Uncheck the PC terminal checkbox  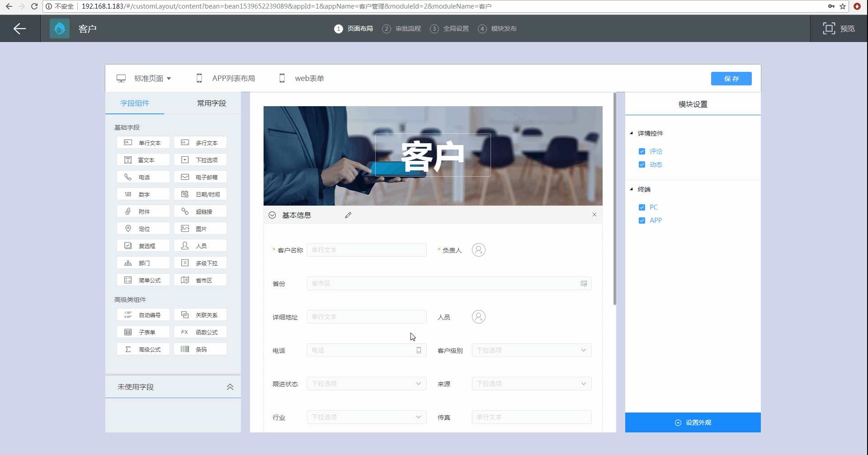642,207
